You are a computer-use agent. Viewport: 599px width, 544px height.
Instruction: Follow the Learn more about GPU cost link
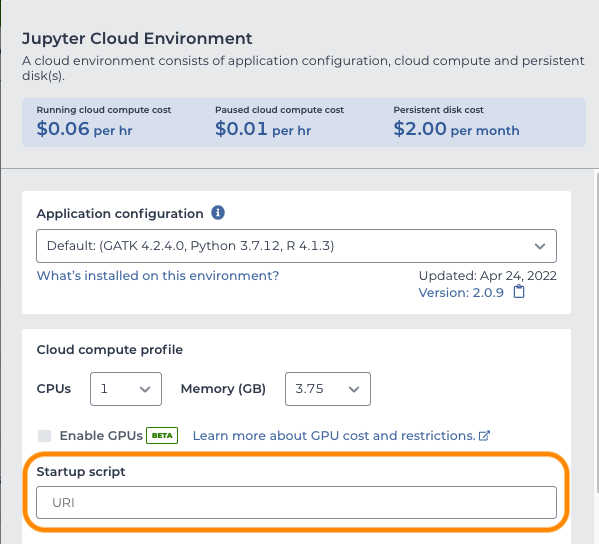click(x=334, y=436)
